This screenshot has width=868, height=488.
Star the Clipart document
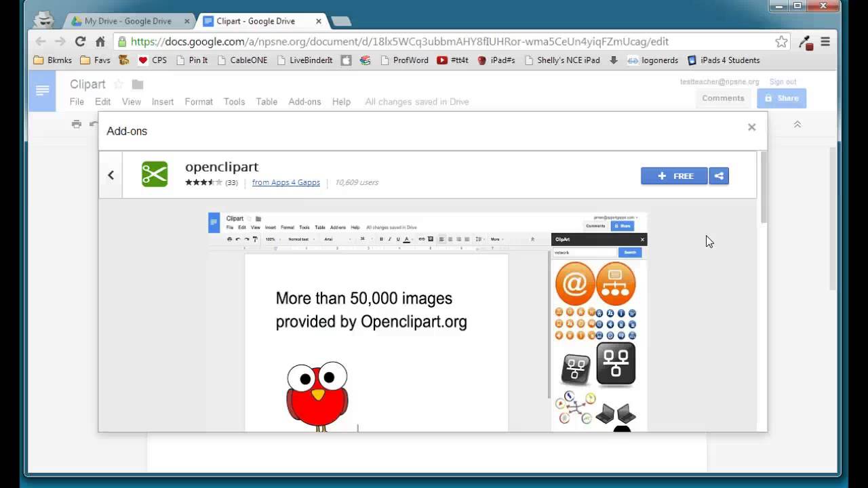point(119,84)
